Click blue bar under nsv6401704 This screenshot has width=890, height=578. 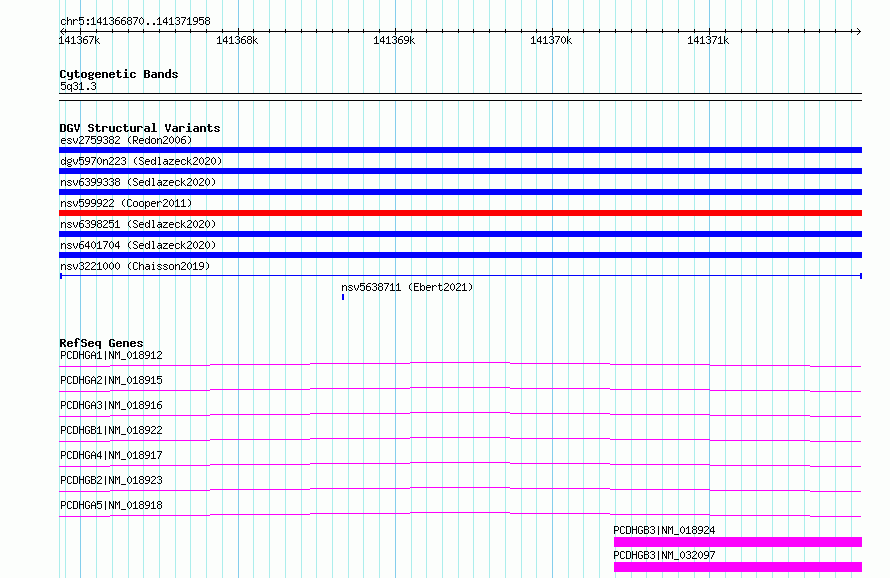pos(460,255)
